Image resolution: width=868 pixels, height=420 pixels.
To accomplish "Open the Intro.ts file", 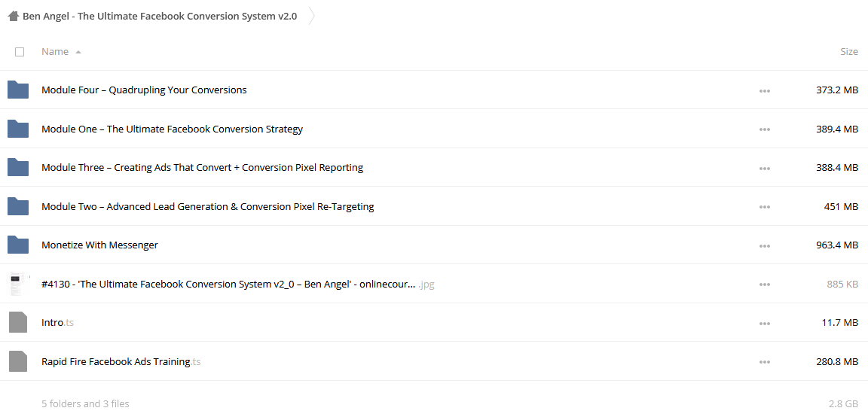I will pyautogui.click(x=57, y=323).
